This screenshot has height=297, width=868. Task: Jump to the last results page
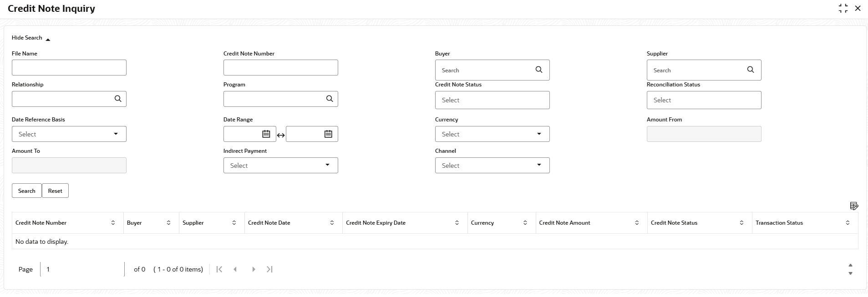(269, 269)
